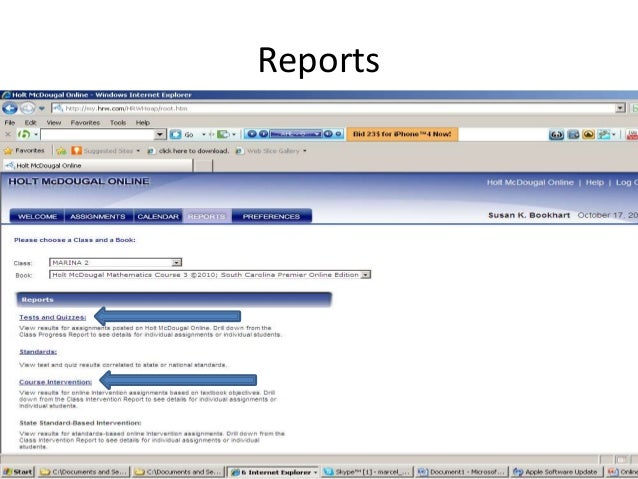Click the toolbar icon showing eyes
This screenshot has height=479, width=638.
(556, 134)
